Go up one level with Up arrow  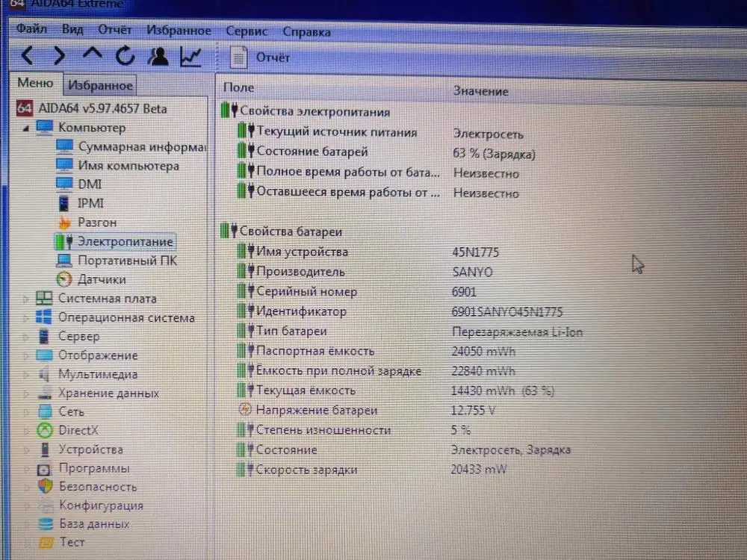click(x=92, y=54)
